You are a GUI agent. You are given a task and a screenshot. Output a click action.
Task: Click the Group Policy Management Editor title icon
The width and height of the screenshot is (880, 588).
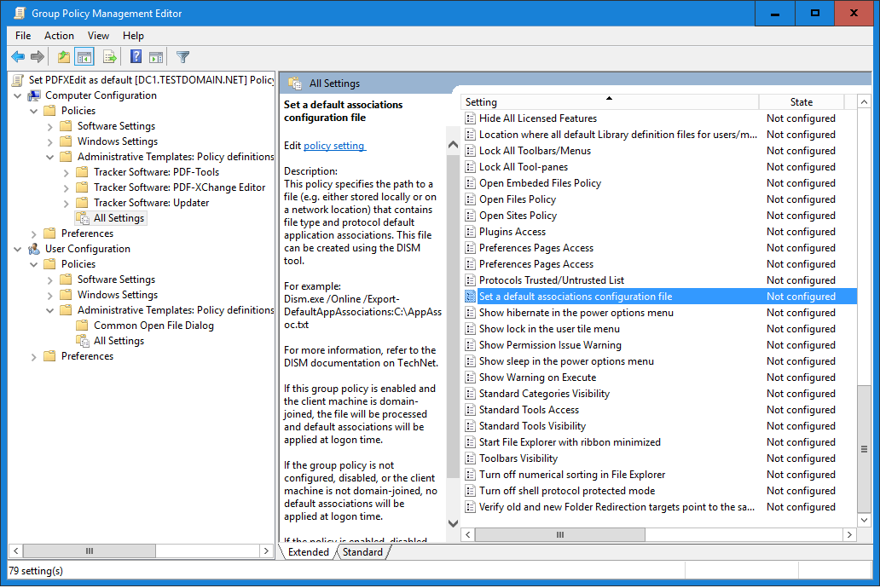pos(20,13)
